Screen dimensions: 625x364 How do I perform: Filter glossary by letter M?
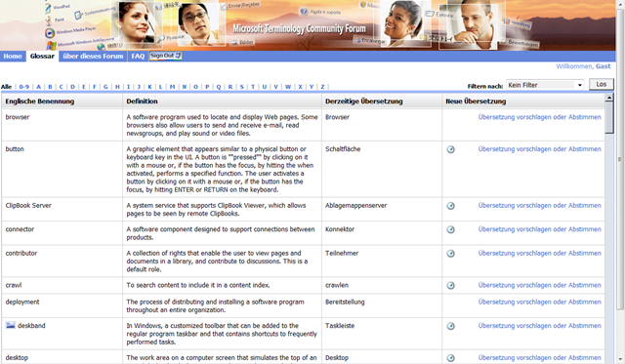(x=172, y=87)
